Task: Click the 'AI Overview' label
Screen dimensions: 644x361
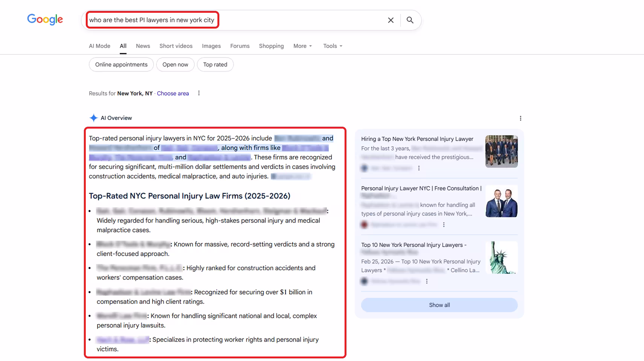Action: [x=116, y=118]
